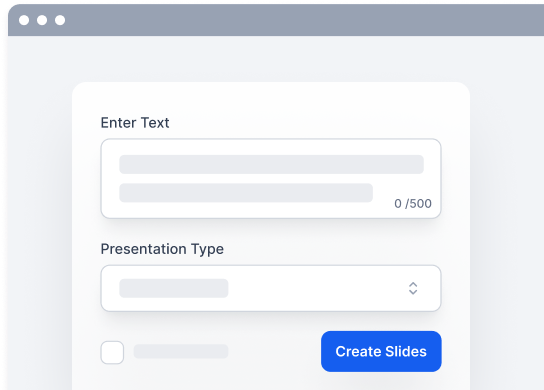Click the shorter placeholder line in text box

click(246, 193)
